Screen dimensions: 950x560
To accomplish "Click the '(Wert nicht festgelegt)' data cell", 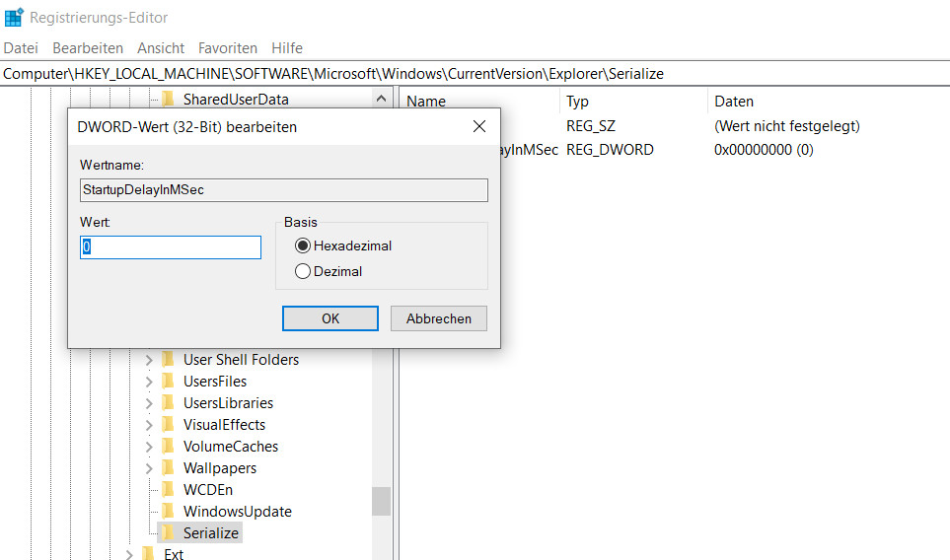I will (x=787, y=126).
